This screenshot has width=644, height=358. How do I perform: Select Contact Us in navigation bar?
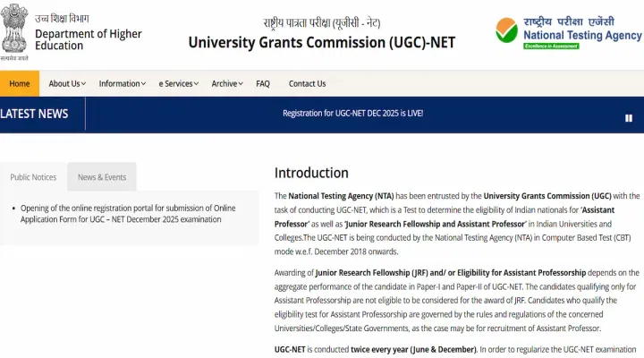(307, 83)
